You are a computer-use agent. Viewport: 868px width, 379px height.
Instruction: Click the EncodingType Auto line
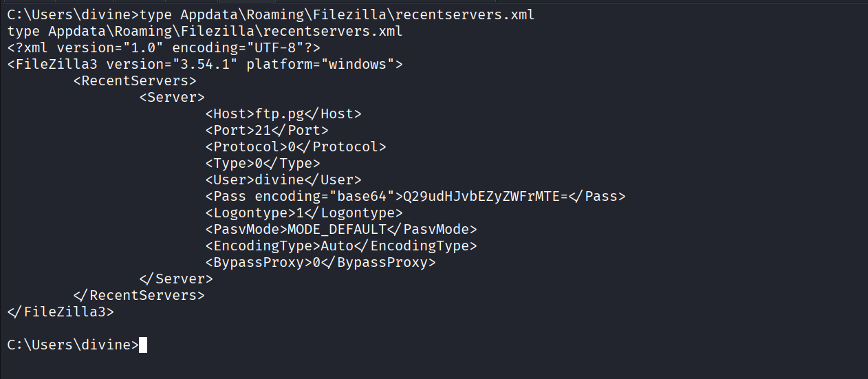(x=341, y=246)
